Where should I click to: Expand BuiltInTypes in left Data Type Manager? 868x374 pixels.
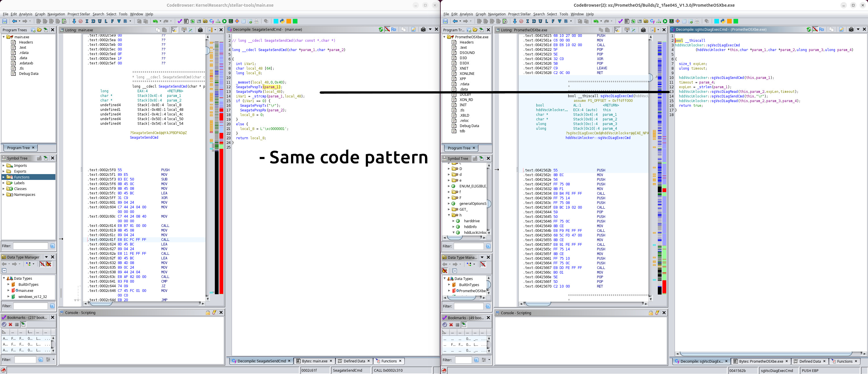coord(8,285)
